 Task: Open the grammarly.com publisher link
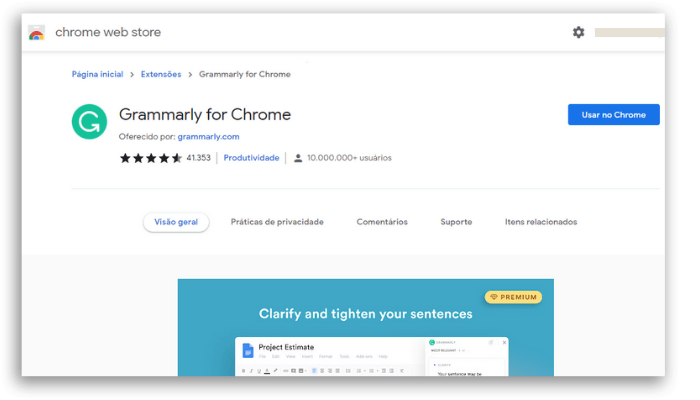pyautogui.click(x=208, y=137)
